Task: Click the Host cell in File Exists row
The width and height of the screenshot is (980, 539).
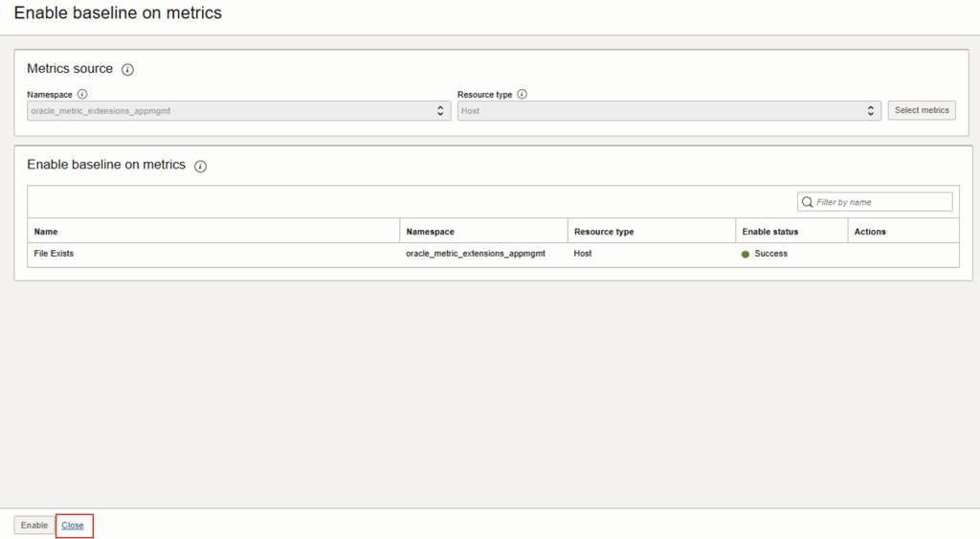Action: 583,254
